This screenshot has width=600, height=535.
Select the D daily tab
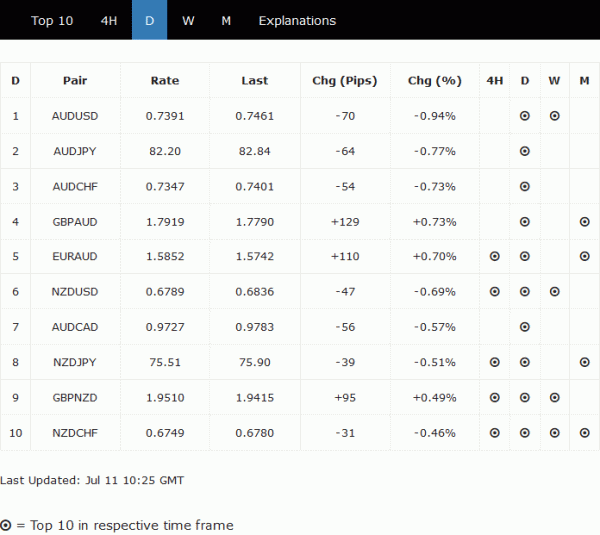[x=150, y=20]
